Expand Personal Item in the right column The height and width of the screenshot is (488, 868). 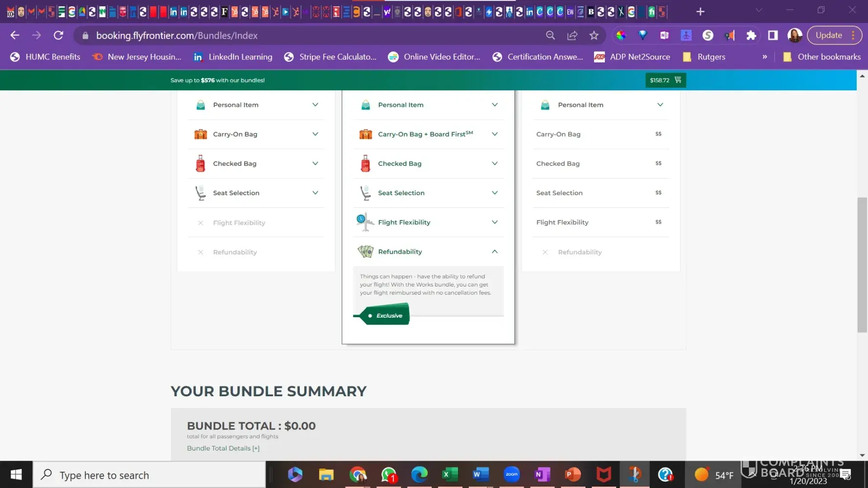(x=660, y=104)
